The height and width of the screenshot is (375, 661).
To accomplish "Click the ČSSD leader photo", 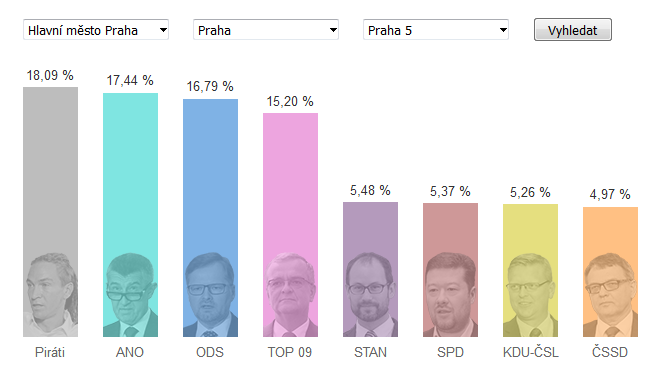I will pyautogui.click(x=610, y=295).
